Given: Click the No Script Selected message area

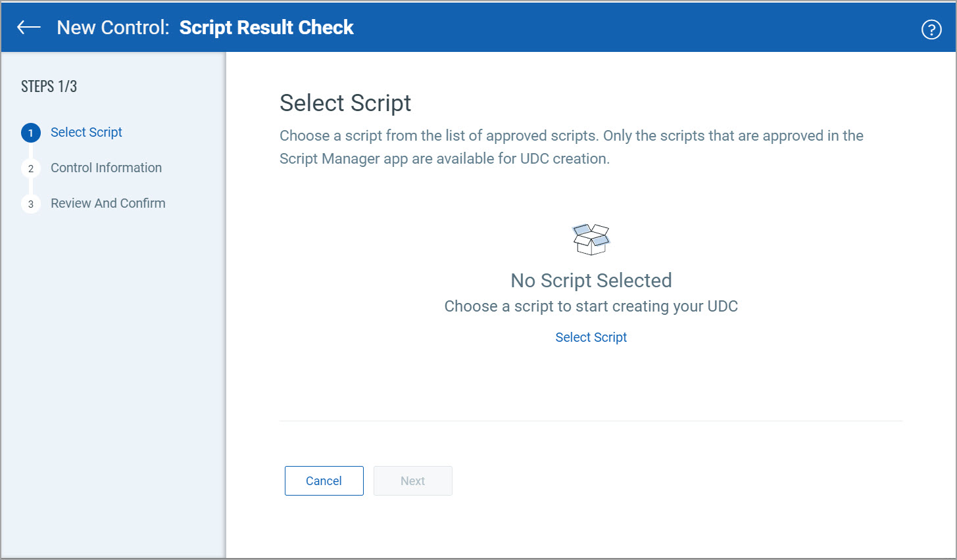Looking at the screenshot, I should (591, 280).
